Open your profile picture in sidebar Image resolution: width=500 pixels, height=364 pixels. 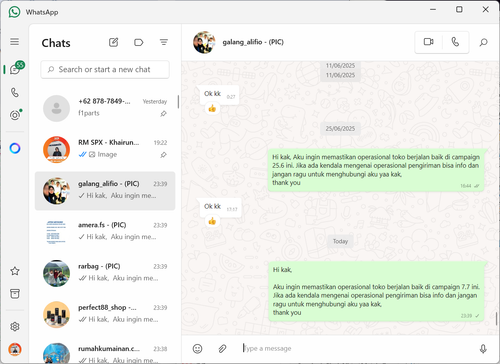15,349
